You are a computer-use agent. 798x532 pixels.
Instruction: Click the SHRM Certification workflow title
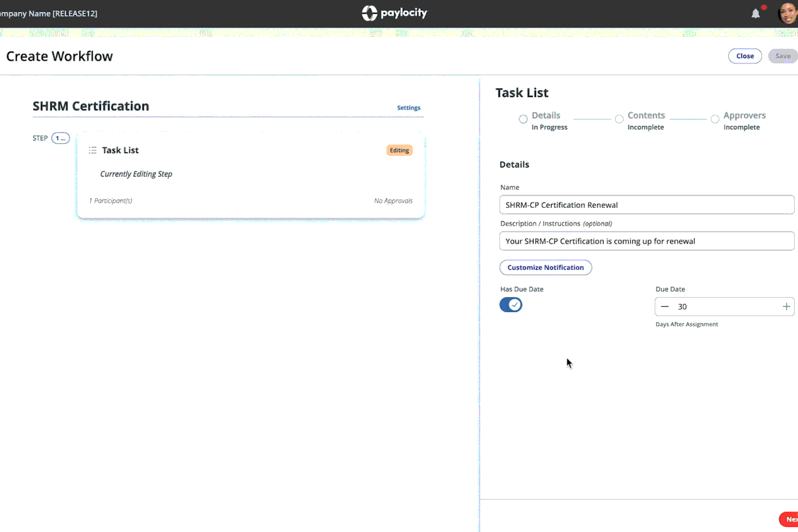click(x=91, y=106)
